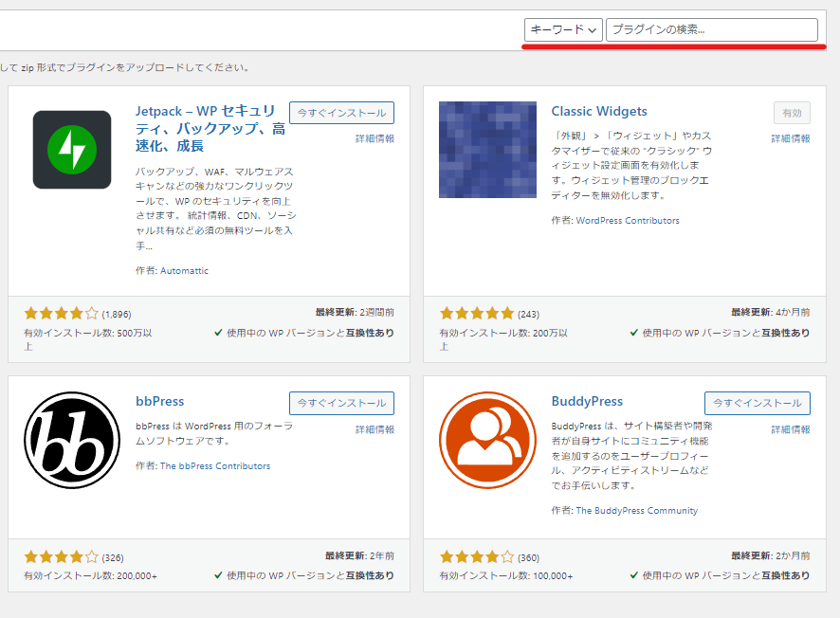Click the Jetpack star rating
The image size is (840, 618).
click(61, 314)
